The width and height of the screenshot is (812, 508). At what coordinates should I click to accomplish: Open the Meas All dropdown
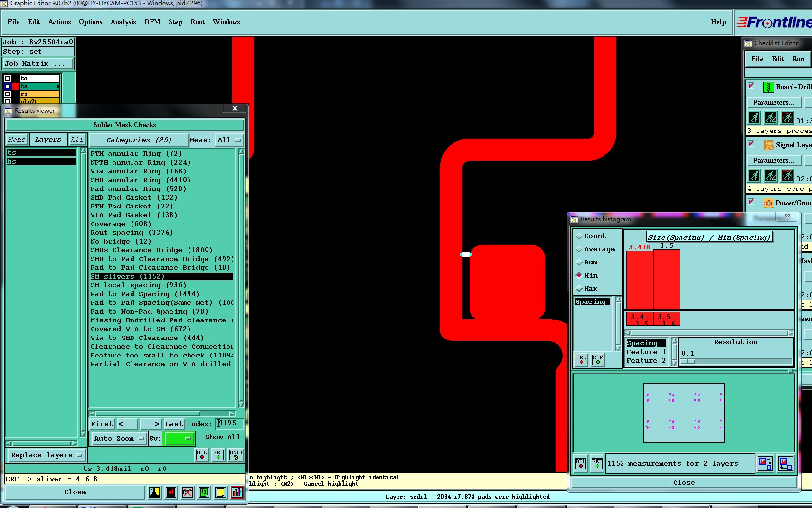(x=229, y=140)
